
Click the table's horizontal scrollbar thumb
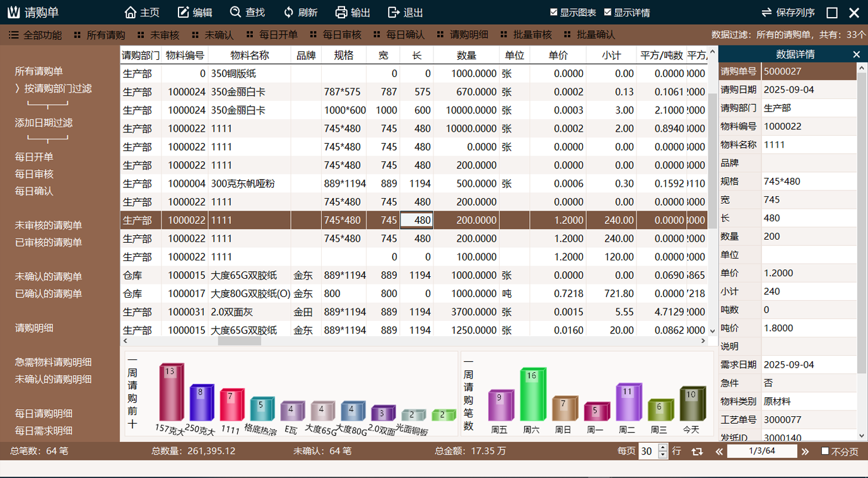(x=240, y=341)
